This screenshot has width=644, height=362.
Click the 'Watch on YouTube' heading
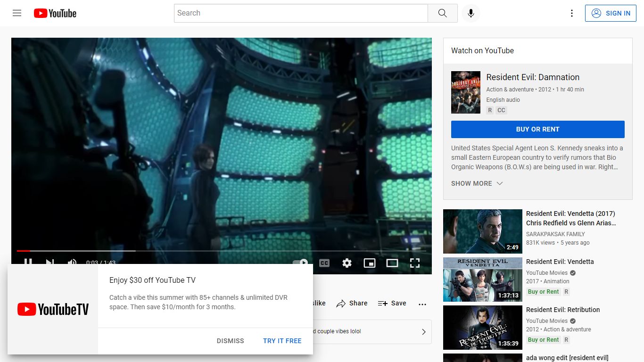(x=482, y=50)
